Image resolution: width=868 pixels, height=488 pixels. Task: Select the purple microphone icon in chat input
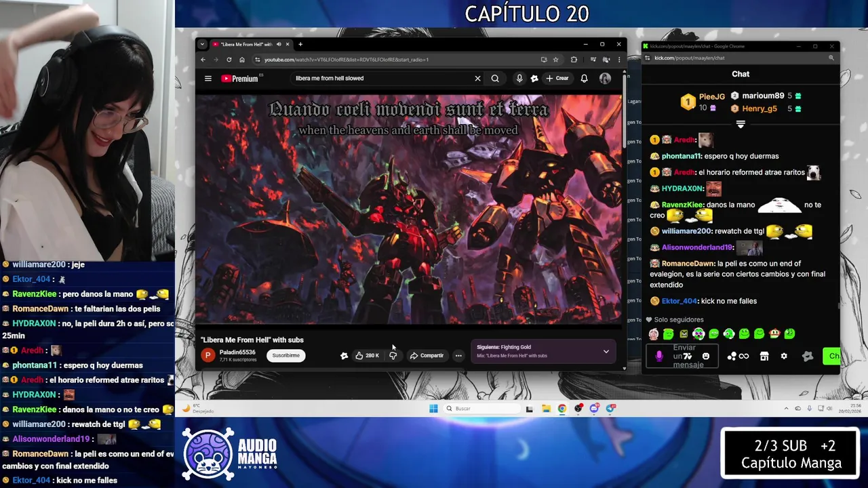tap(659, 357)
